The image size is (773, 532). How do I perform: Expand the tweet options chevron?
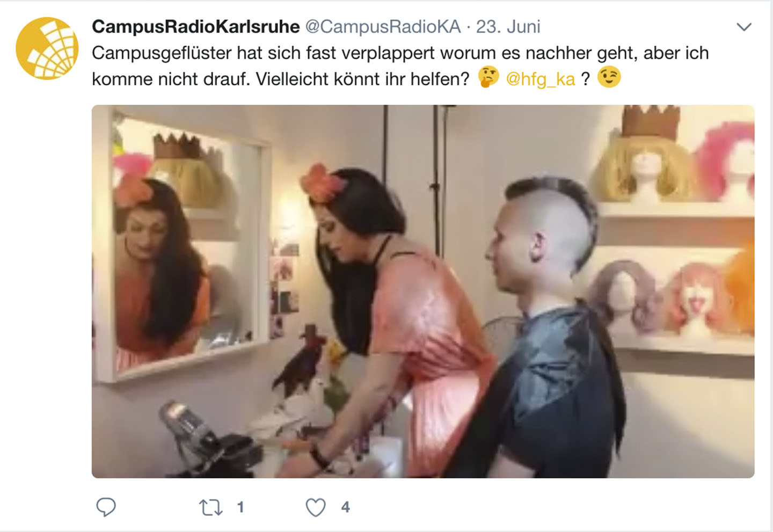point(744,27)
